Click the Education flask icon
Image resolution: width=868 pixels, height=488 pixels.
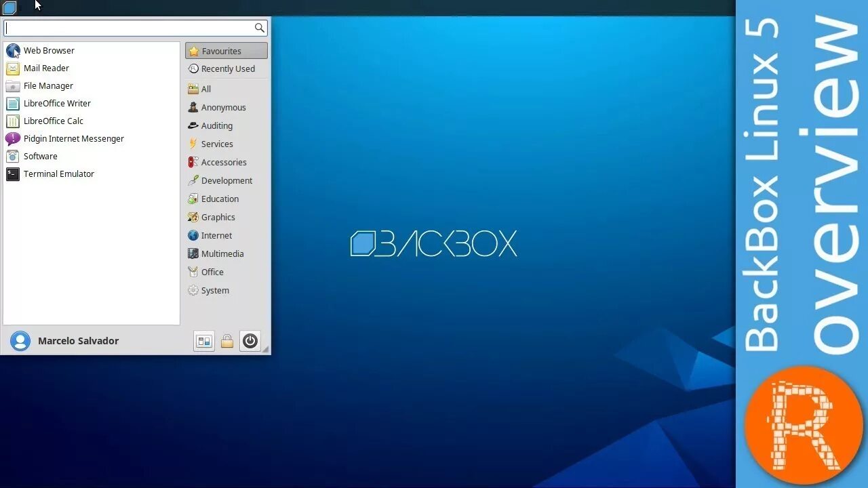193,199
